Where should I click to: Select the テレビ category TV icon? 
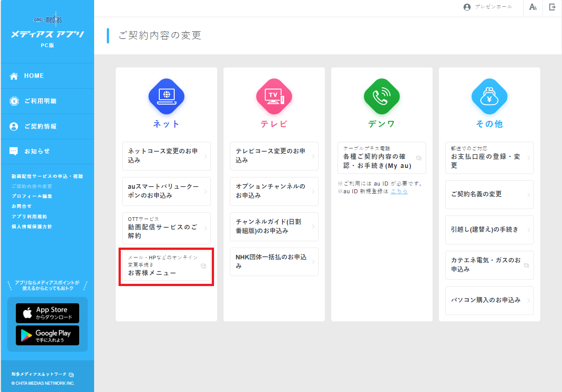(274, 96)
